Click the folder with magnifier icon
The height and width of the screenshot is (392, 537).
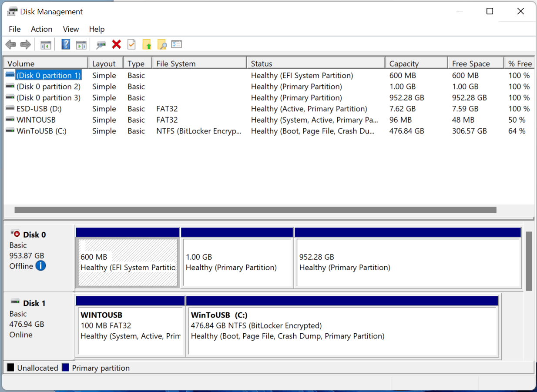(161, 44)
